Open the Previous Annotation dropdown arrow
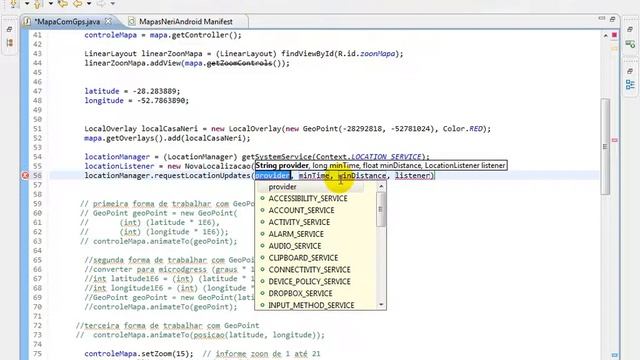The image size is (640, 360). point(51,4)
